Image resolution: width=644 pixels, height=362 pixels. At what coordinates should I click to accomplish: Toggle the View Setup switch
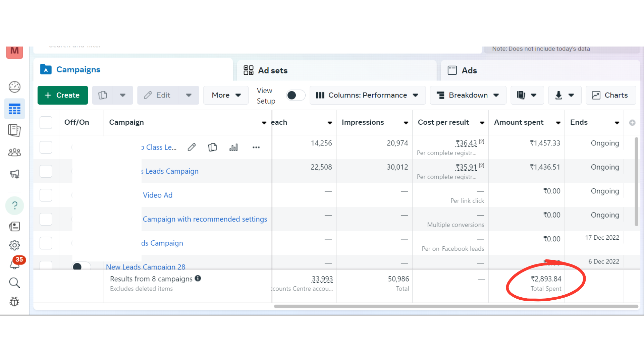pos(296,95)
